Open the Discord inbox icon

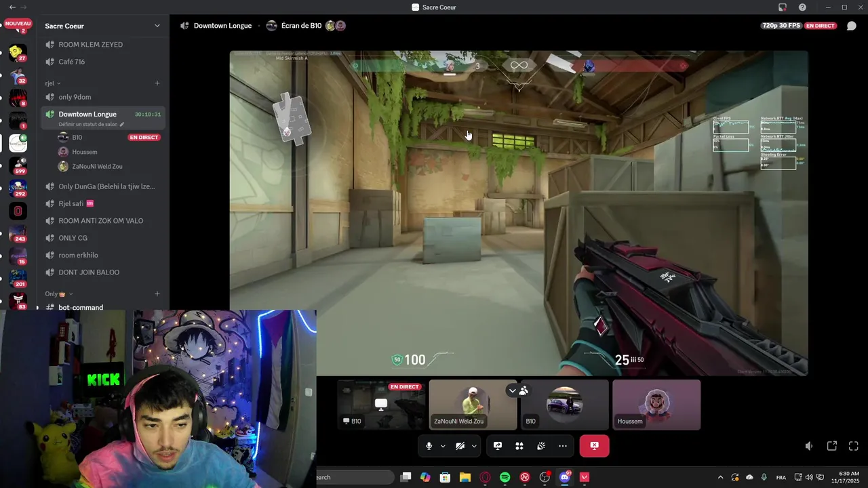tap(783, 7)
